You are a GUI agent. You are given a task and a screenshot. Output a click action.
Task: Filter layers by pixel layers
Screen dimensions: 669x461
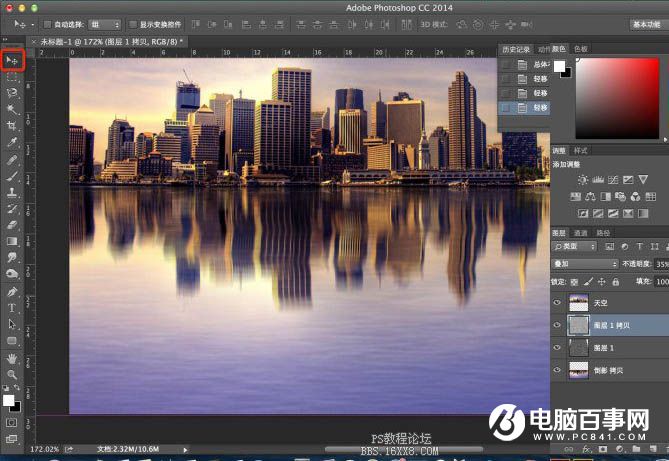(610, 246)
